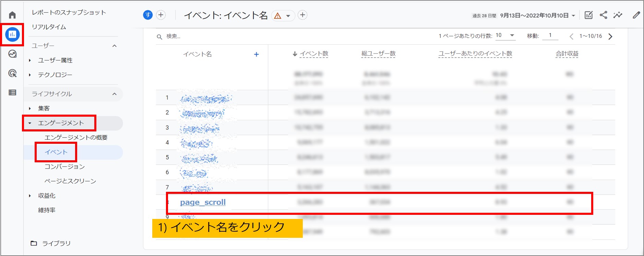Select the イベント report
Image resolution: width=644 pixels, height=256 pixels.
[56, 152]
